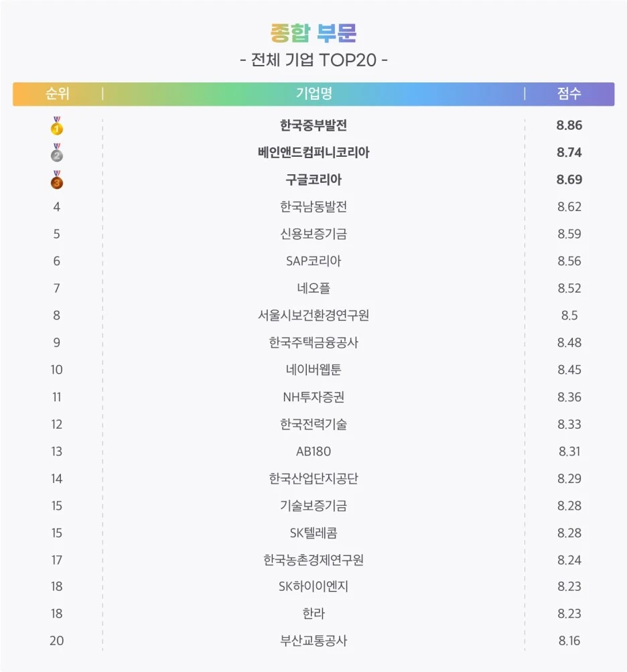
Task: Click the 전체 기업 TOP20 subtitle
Action: pyautogui.click(x=313, y=60)
